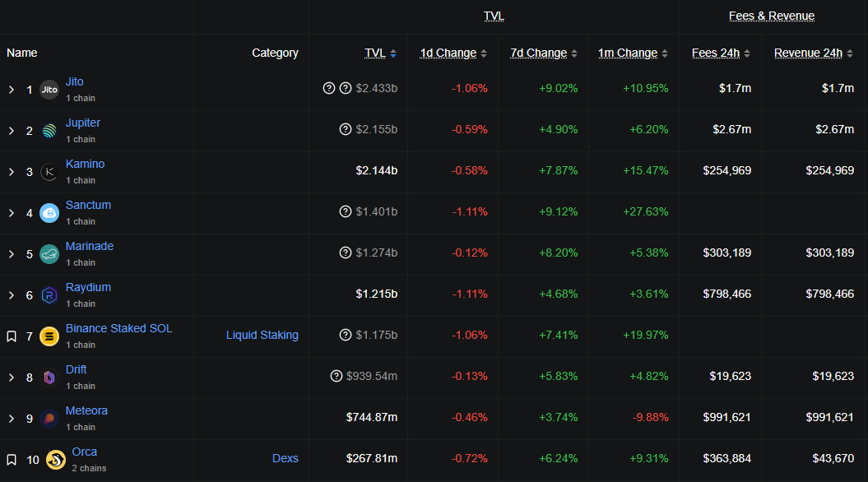Expand the Kamino row details
This screenshot has height=482, width=868.
pos(12,172)
